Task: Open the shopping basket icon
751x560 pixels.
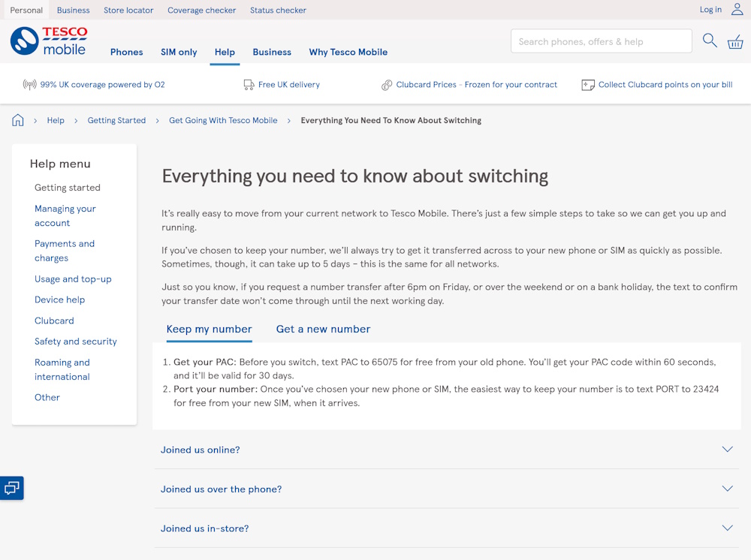Action: 735,42
